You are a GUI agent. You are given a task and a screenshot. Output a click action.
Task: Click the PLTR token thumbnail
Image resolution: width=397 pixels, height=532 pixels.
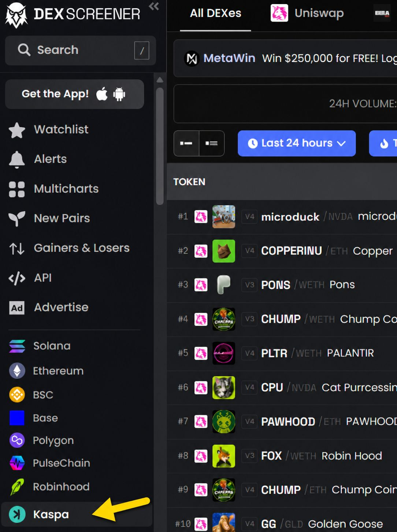click(x=224, y=353)
